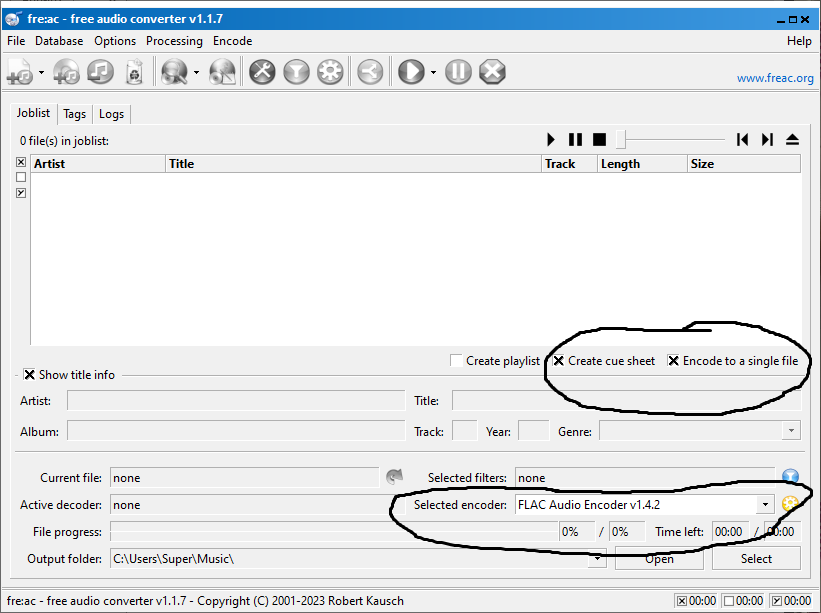Screen dimensions: 821x613
Task: Click the select all tracks X checkbox icon
Action: tap(21, 162)
